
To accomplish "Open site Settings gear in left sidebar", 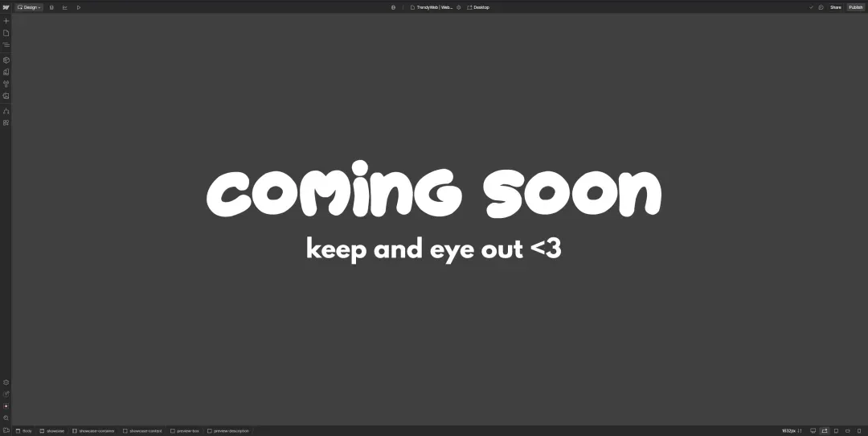I will pyautogui.click(x=6, y=382).
